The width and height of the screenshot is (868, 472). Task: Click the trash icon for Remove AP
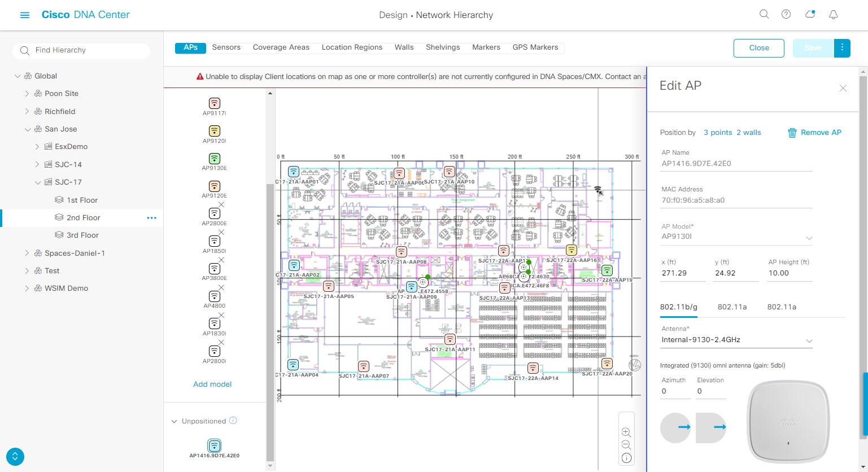pyautogui.click(x=792, y=133)
